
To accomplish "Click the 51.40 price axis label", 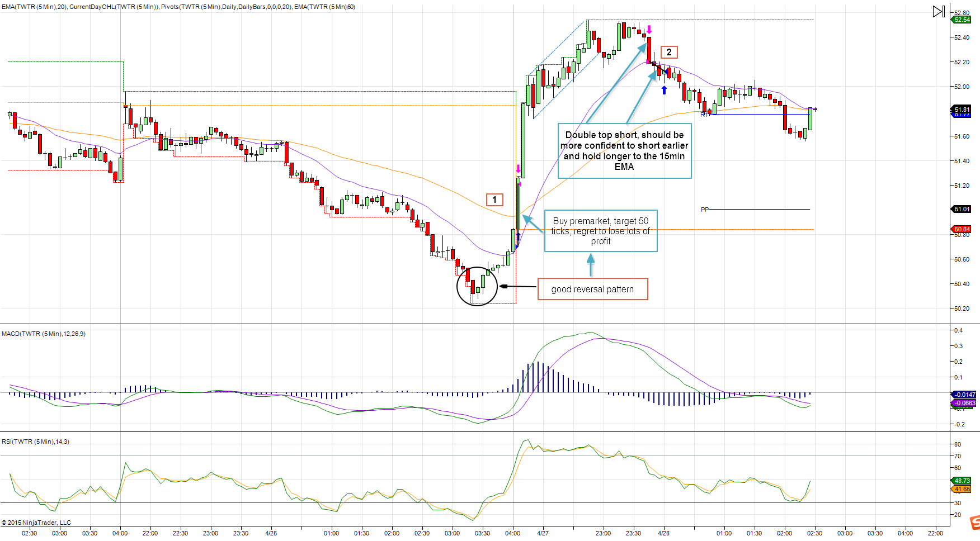I will tap(962, 161).
